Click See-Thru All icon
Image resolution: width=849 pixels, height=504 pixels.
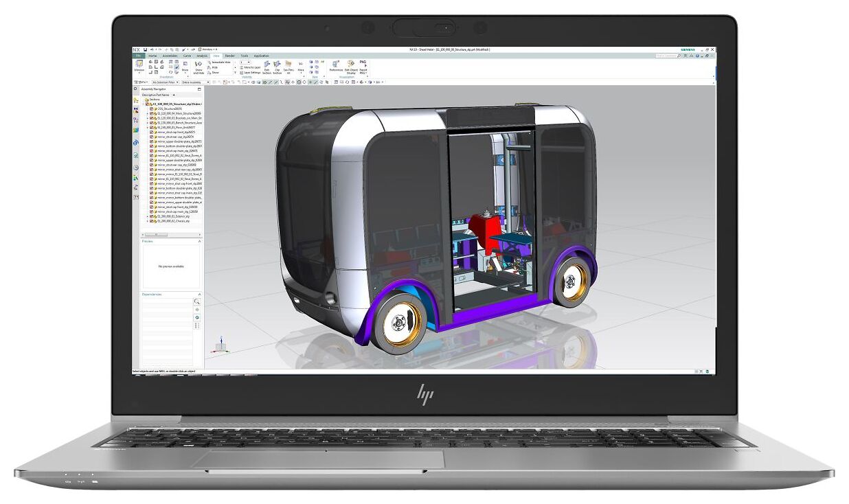288,67
